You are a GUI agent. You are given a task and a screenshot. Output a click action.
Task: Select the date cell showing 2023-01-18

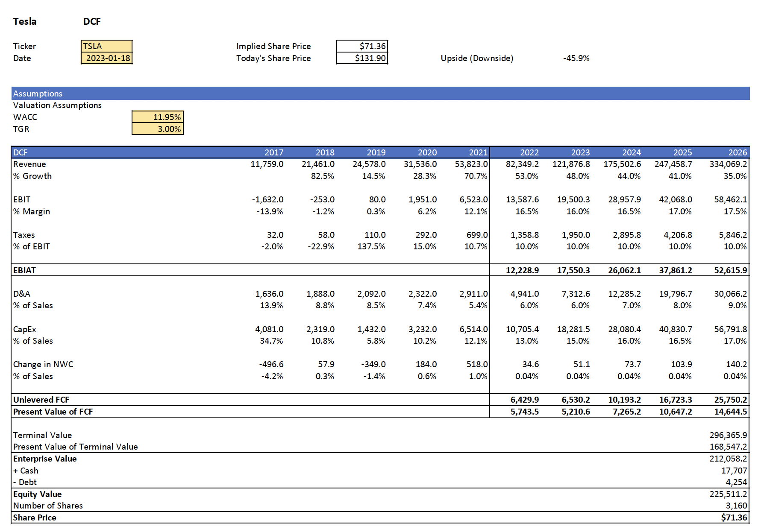(106, 58)
